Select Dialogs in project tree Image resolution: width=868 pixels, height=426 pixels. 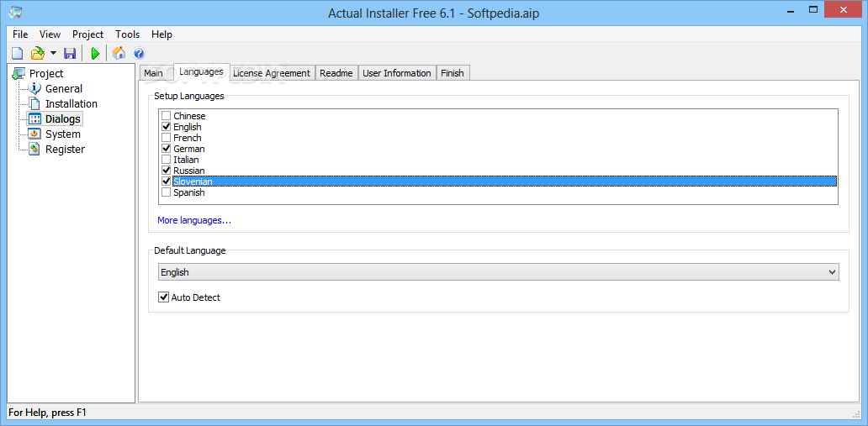coord(63,119)
